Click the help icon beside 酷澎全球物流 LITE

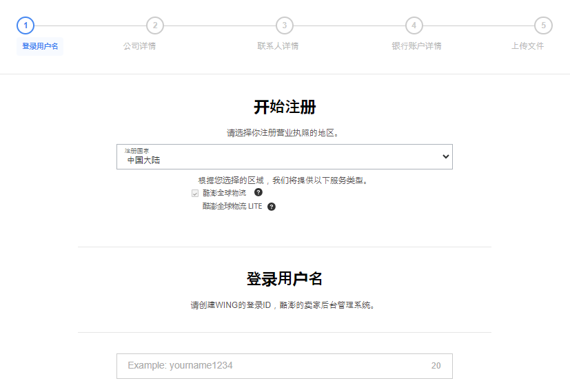(x=272, y=207)
